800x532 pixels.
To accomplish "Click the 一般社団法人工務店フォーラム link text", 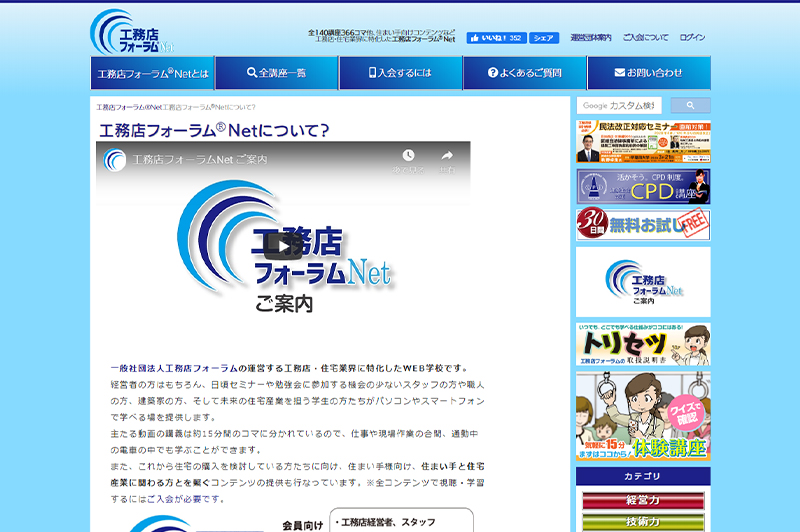I will (174, 368).
